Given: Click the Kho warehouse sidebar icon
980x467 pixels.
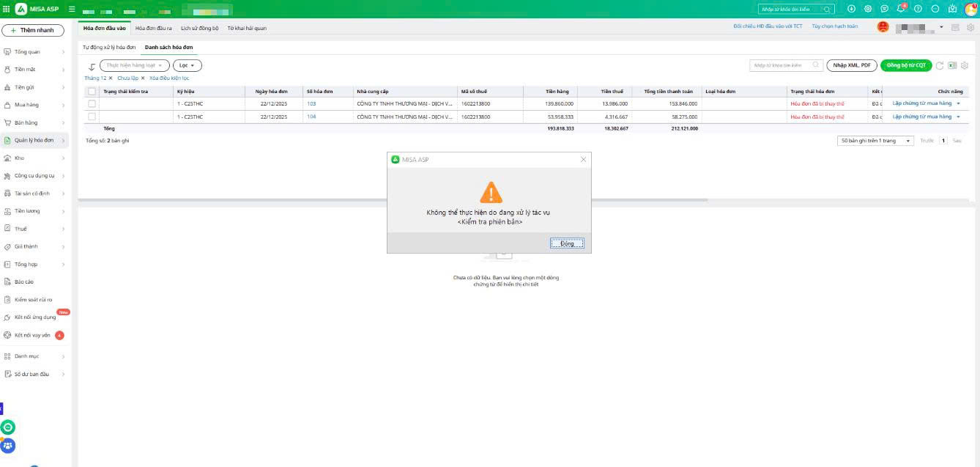Looking at the screenshot, I should (7, 158).
